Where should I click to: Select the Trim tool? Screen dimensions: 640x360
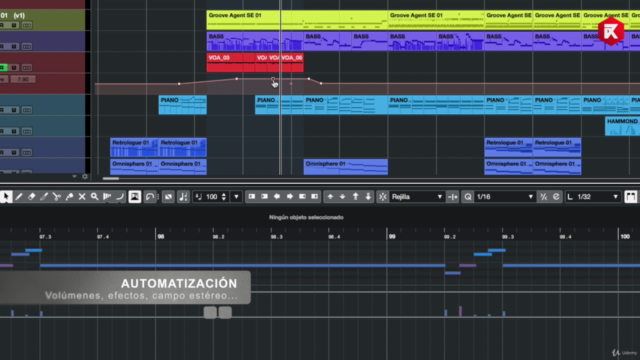(44, 197)
